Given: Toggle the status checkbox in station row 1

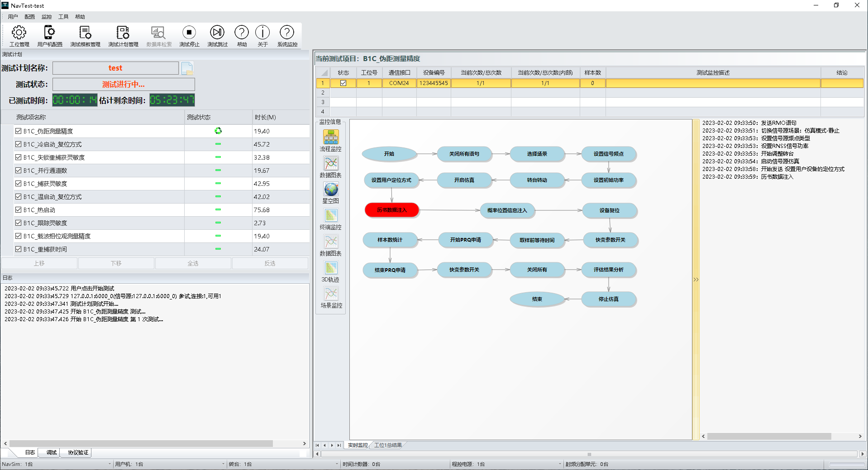Looking at the screenshot, I should click(343, 83).
